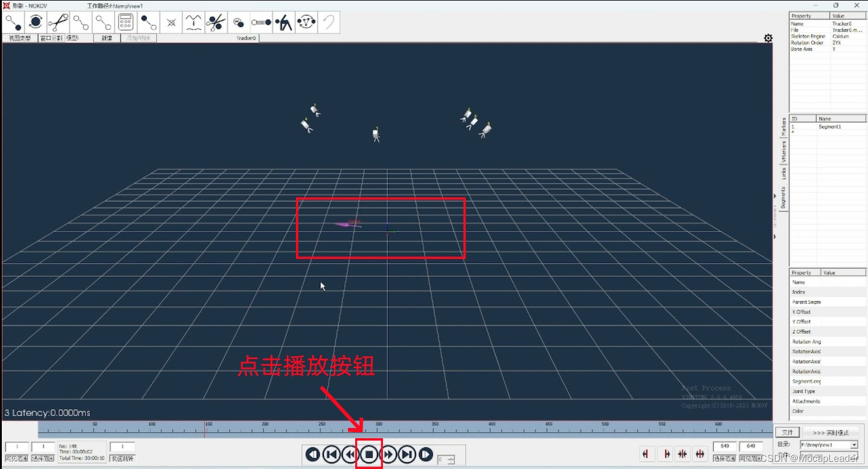Image resolution: width=868 pixels, height=469 pixels.
Task: Click the fast-forward double-arrow button
Action: [388, 454]
